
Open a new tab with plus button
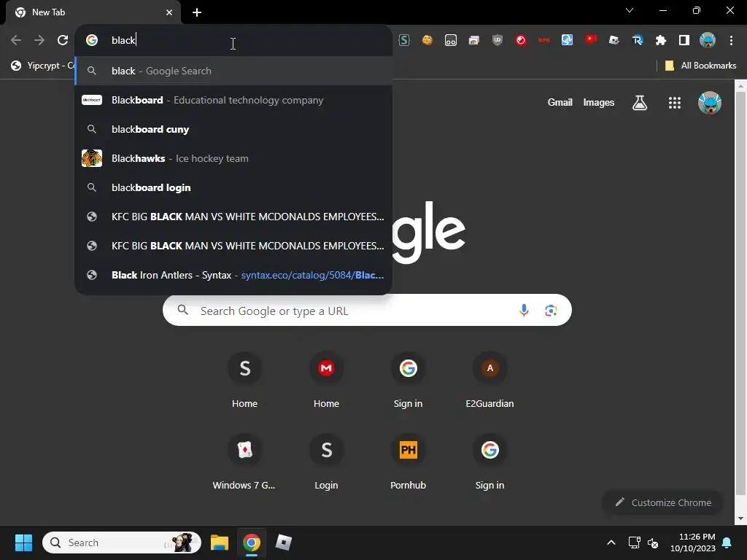[x=197, y=12]
